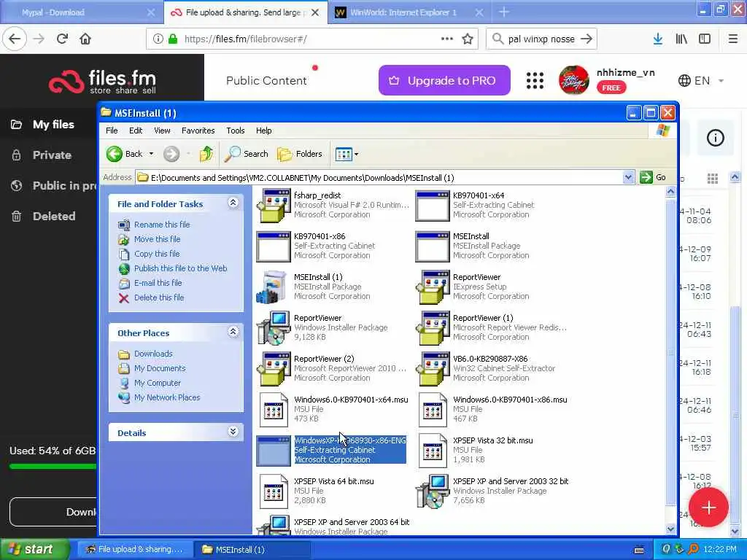747x560 pixels.
Task: Click red plus upload button
Action: (708, 507)
